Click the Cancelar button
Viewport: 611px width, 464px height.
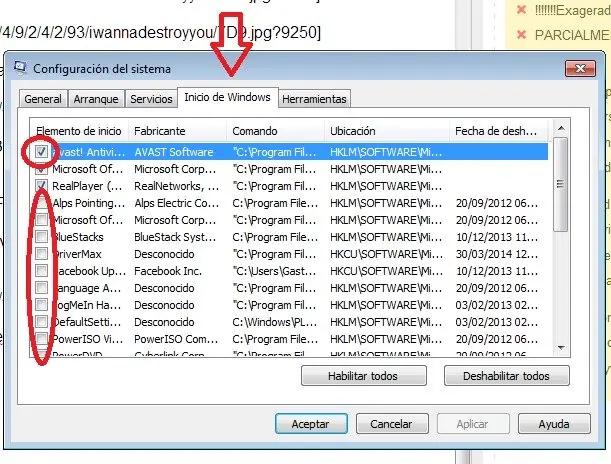pos(392,423)
